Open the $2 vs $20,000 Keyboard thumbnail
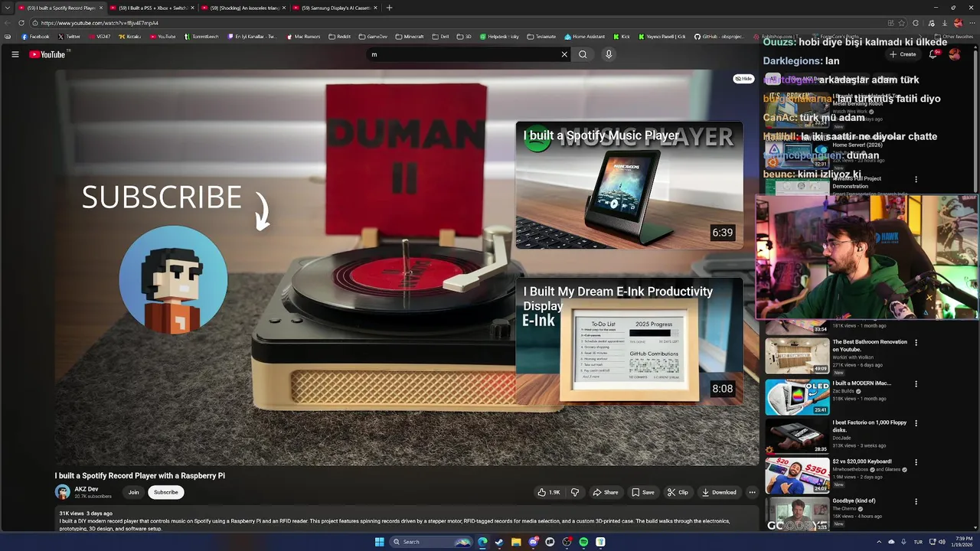 (x=797, y=474)
